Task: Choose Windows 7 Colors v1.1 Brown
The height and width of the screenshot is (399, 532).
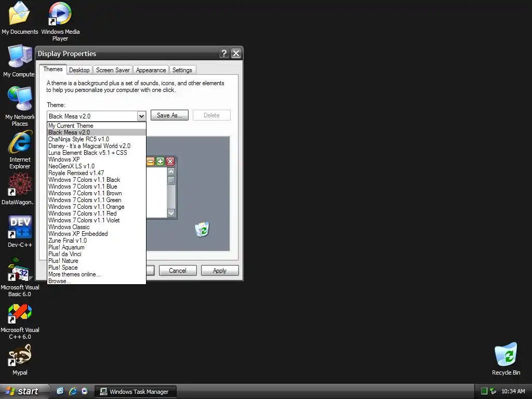Action: click(96, 193)
